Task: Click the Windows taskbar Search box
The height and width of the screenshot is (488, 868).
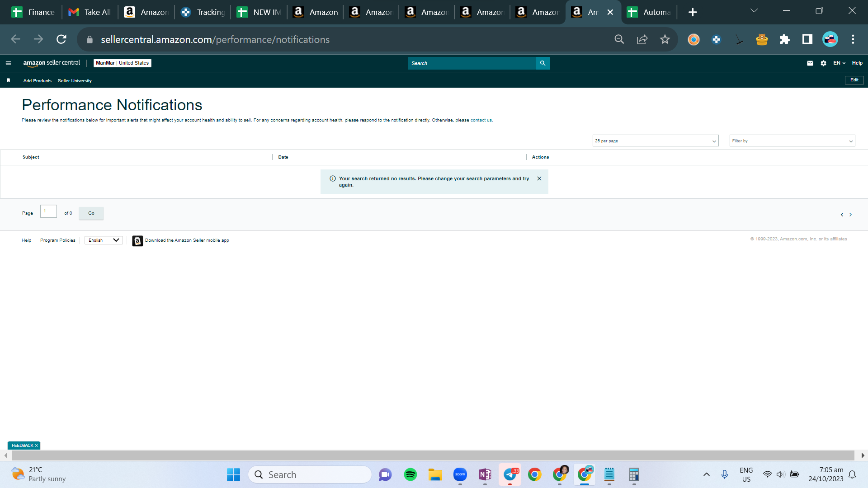Action: click(310, 474)
